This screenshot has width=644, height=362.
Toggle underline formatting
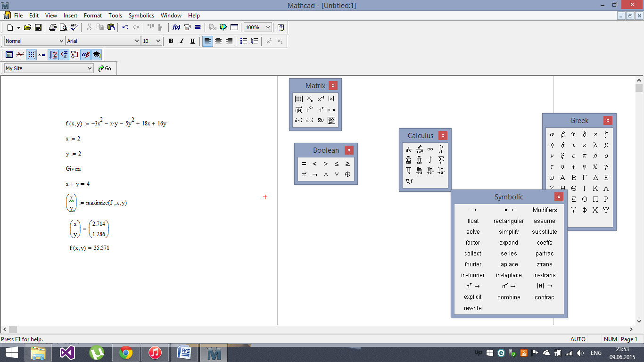[x=192, y=41]
